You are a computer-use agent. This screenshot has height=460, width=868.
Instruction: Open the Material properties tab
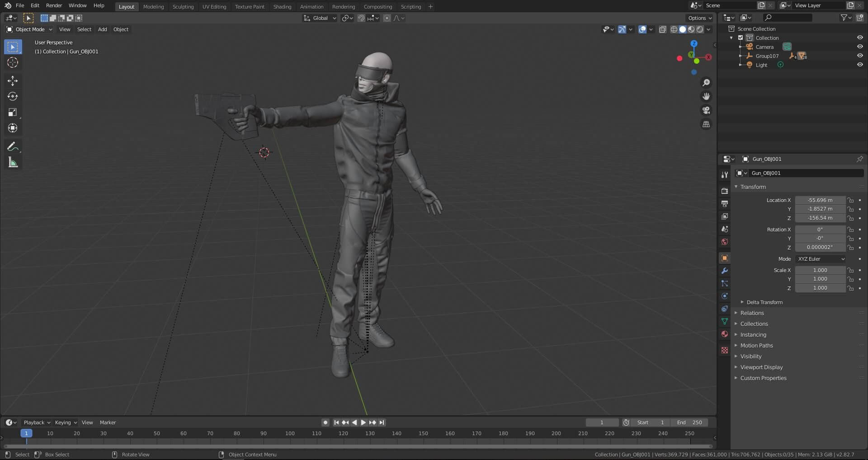pos(725,334)
